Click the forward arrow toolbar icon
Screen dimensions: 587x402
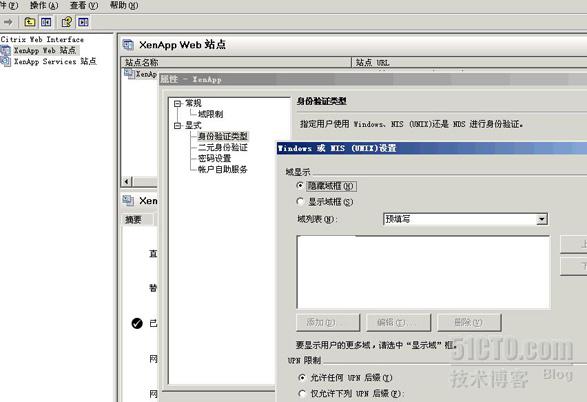click(8, 22)
